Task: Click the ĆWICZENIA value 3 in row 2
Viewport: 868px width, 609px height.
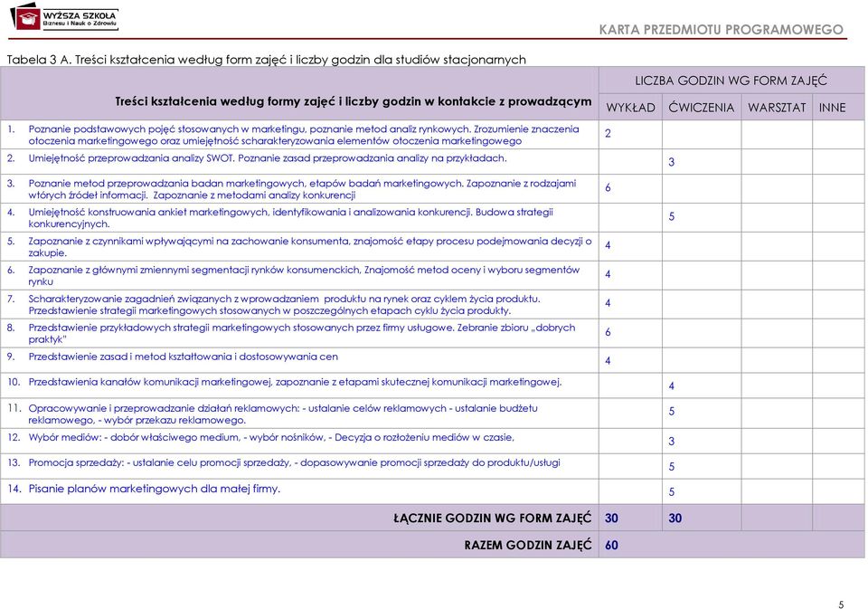Action: tap(672, 162)
